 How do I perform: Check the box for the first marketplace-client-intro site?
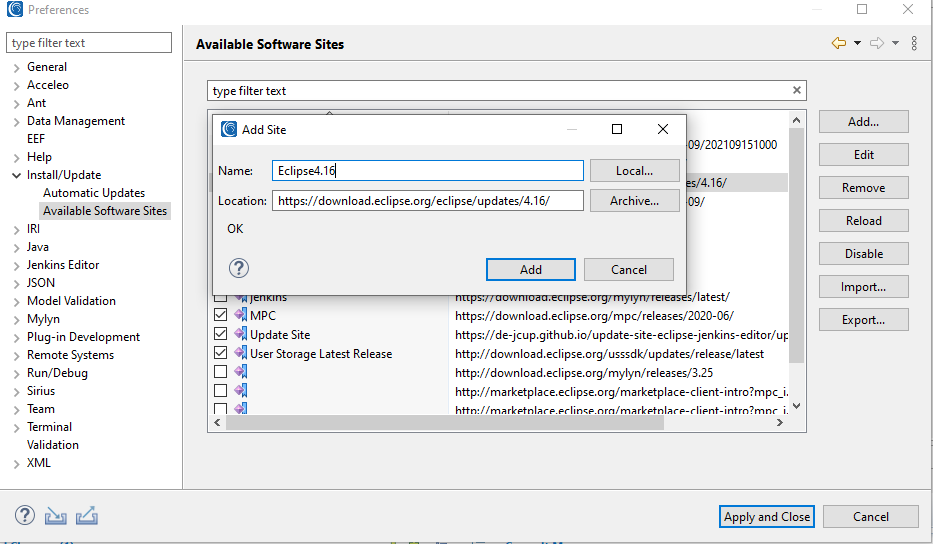pyautogui.click(x=221, y=390)
